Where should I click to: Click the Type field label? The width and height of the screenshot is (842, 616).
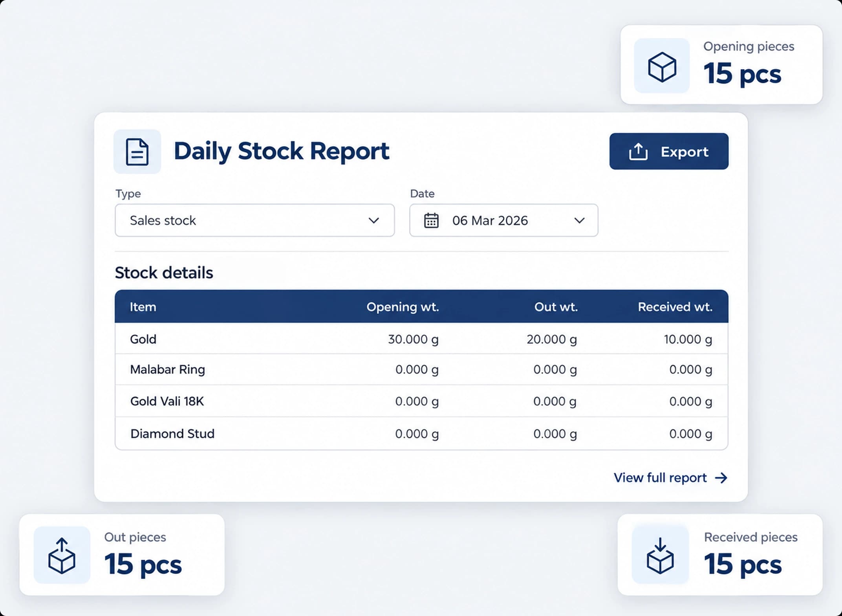coord(128,194)
